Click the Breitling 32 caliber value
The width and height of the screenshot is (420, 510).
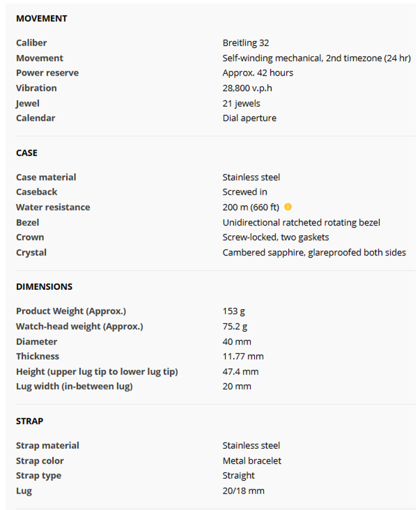pyautogui.click(x=245, y=43)
